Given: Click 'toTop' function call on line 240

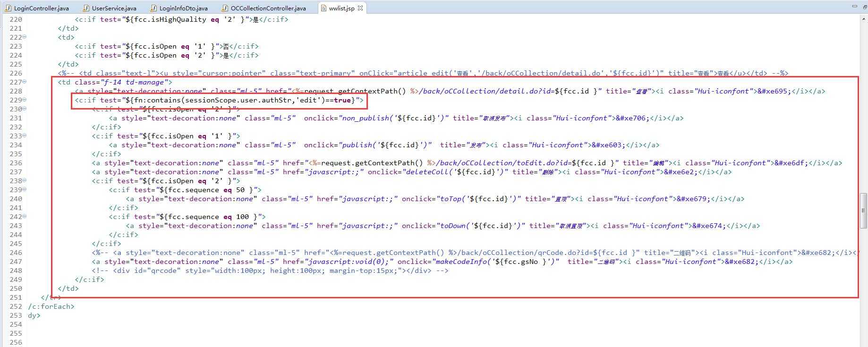Looking at the screenshot, I should 451,199.
